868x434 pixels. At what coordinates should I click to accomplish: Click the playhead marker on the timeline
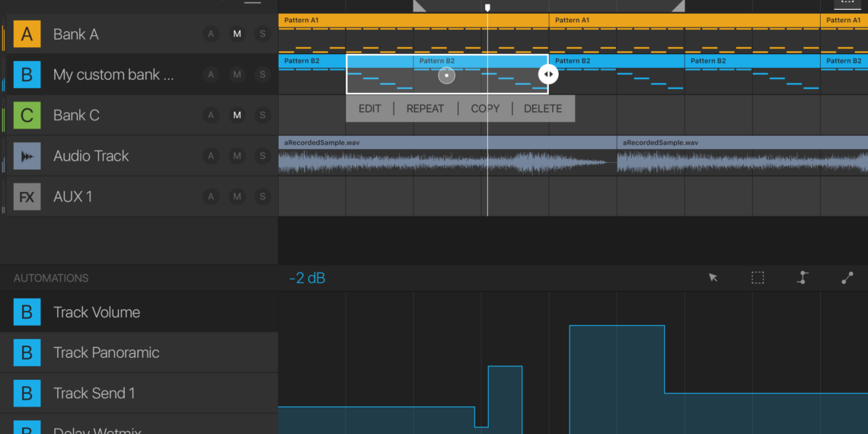click(487, 8)
